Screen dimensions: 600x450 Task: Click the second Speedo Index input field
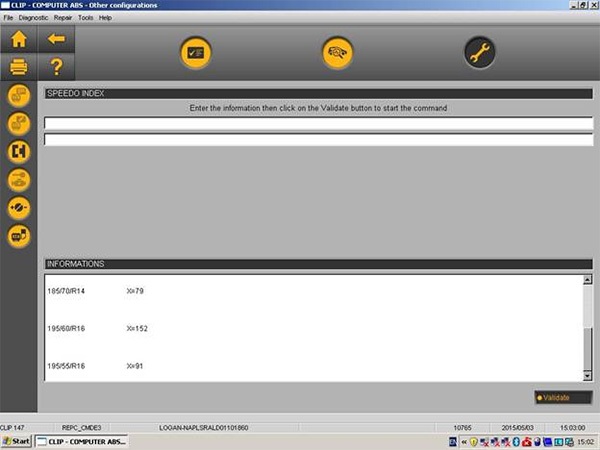(x=318, y=140)
